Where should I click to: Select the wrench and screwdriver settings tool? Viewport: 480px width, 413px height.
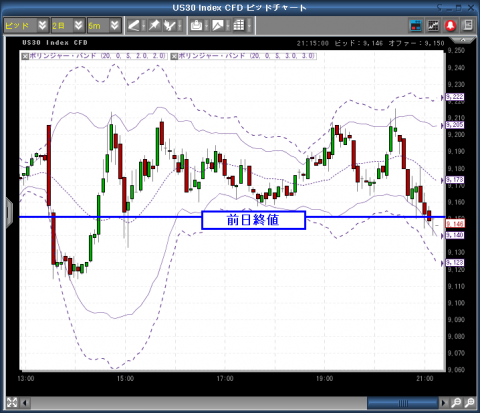pos(170,26)
